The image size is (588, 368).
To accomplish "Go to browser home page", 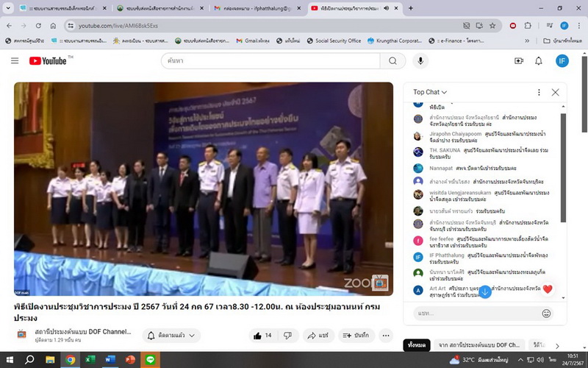I will (x=53, y=26).
